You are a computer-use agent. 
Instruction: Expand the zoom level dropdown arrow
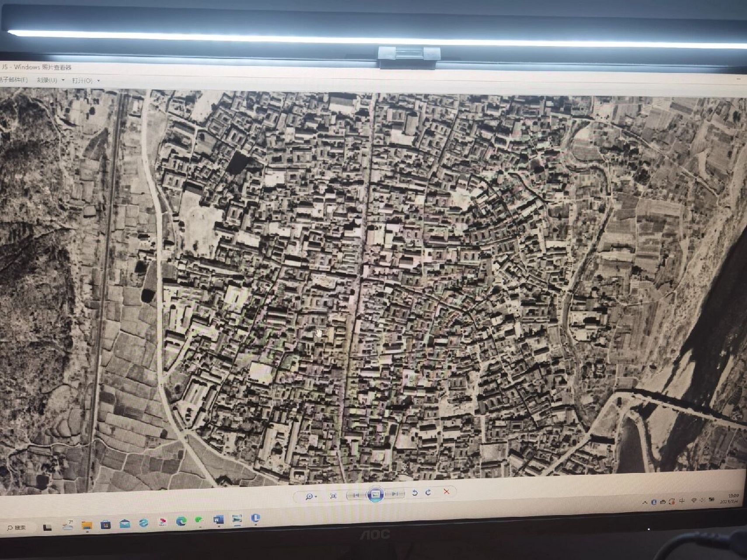[x=316, y=497]
